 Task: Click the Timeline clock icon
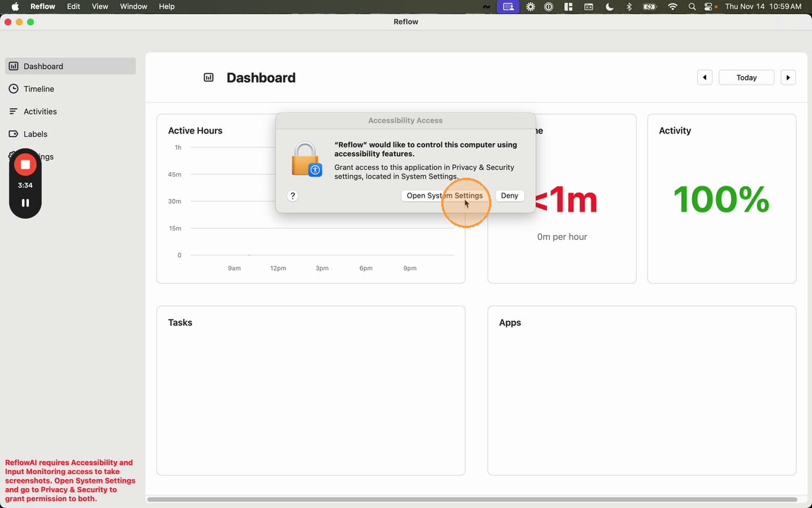(13, 89)
